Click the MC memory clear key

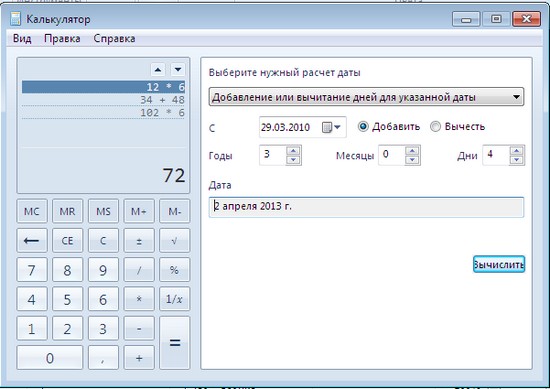pos(32,211)
